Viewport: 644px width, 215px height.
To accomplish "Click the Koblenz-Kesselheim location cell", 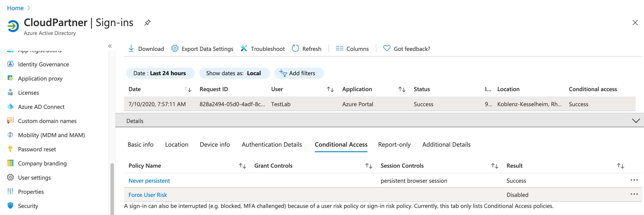I will 530,104.
